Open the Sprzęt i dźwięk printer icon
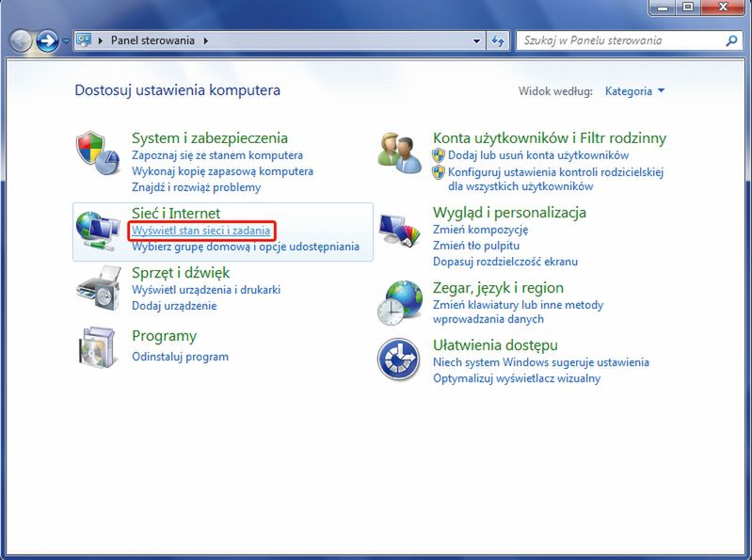752x560 pixels. pyautogui.click(x=98, y=289)
